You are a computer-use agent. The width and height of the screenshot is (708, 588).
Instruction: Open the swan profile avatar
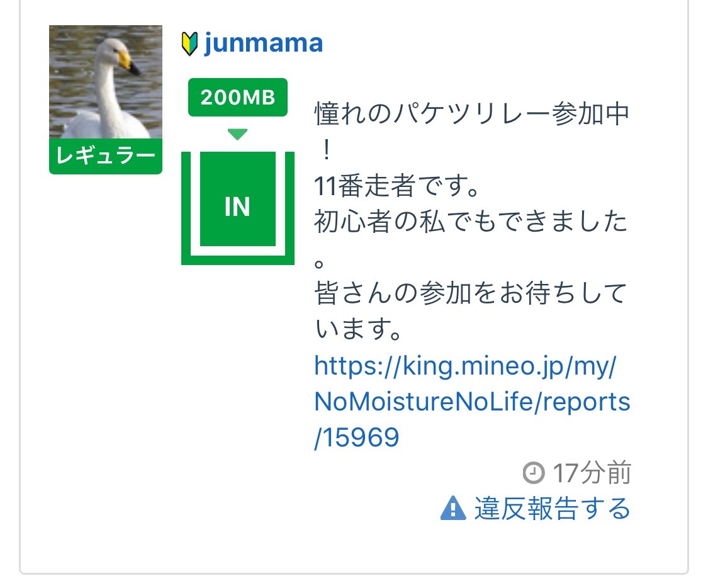pyautogui.click(x=105, y=82)
